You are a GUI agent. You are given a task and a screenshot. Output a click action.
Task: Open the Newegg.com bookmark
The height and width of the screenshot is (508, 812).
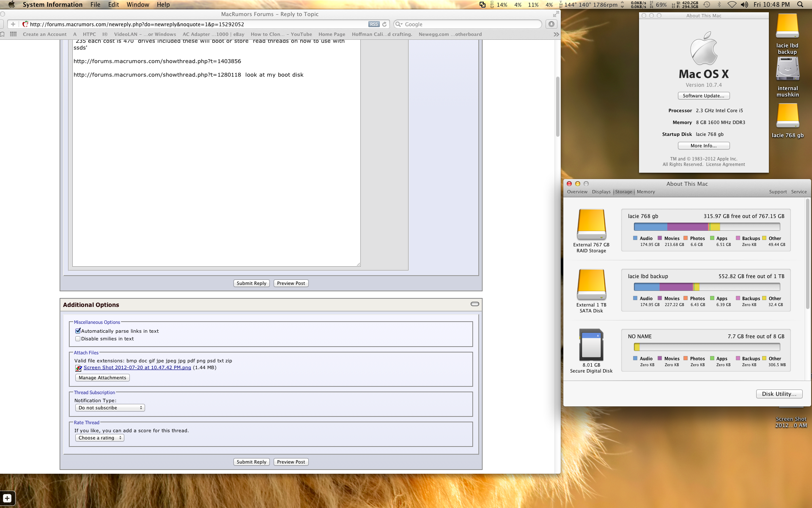[450, 34]
